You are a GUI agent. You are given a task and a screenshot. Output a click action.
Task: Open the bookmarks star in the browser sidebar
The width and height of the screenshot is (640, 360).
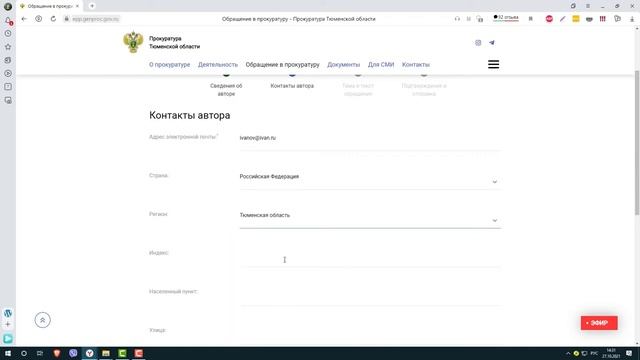point(8,47)
